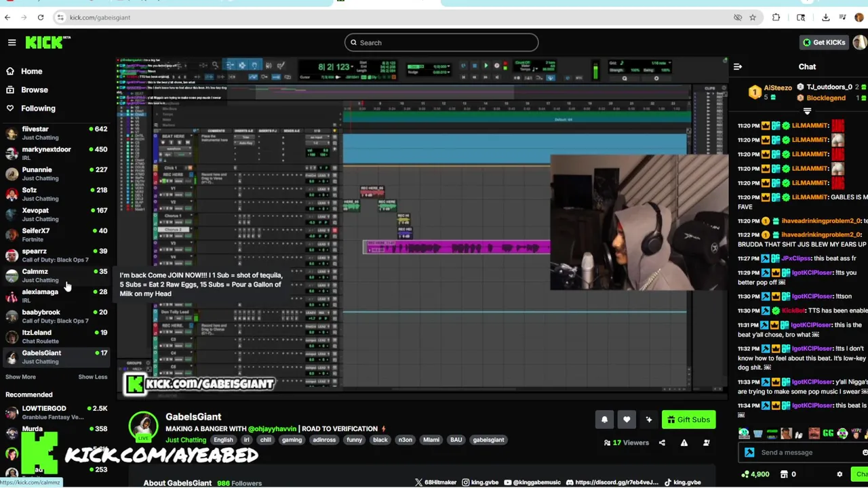This screenshot has width=868, height=488.
Task: Open Xevopat channel in sidebar
Action: click(56, 214)
